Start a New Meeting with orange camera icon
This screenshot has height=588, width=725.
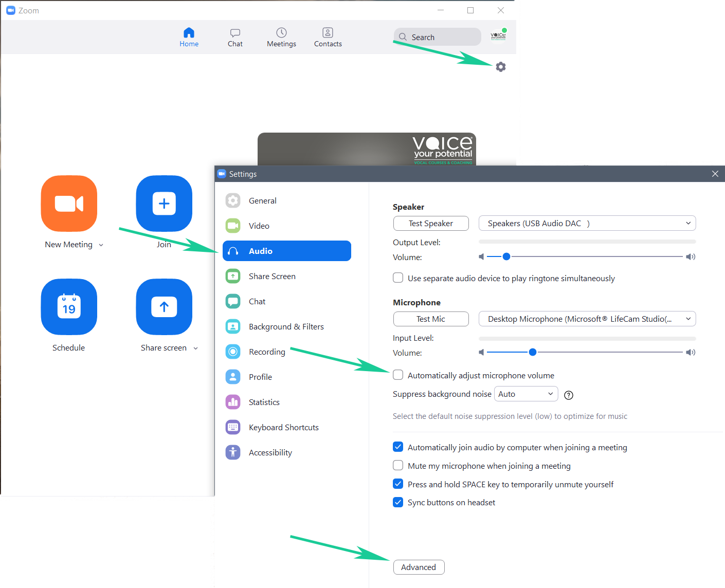click(69, 204)
